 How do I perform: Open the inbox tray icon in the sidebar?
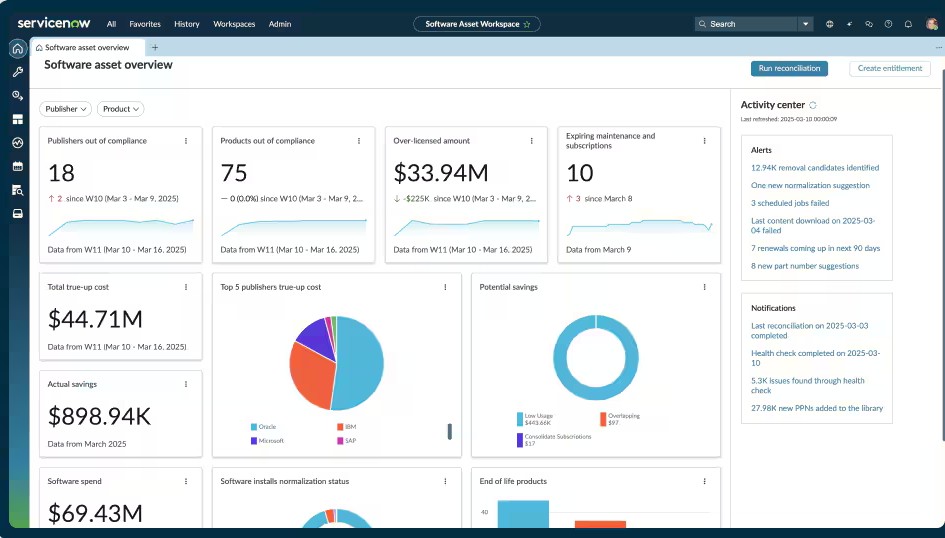(x=17, y=213)
